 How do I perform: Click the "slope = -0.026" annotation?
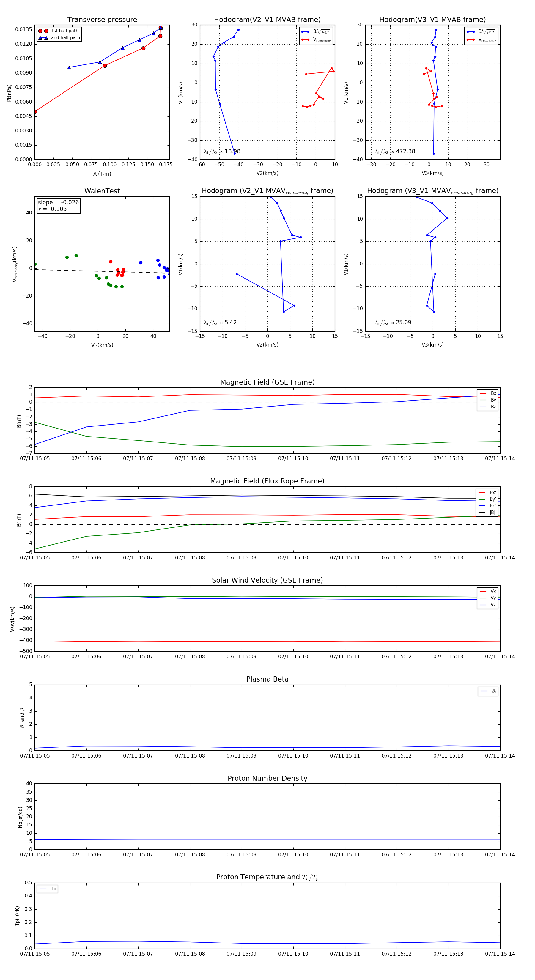(58, 203)
